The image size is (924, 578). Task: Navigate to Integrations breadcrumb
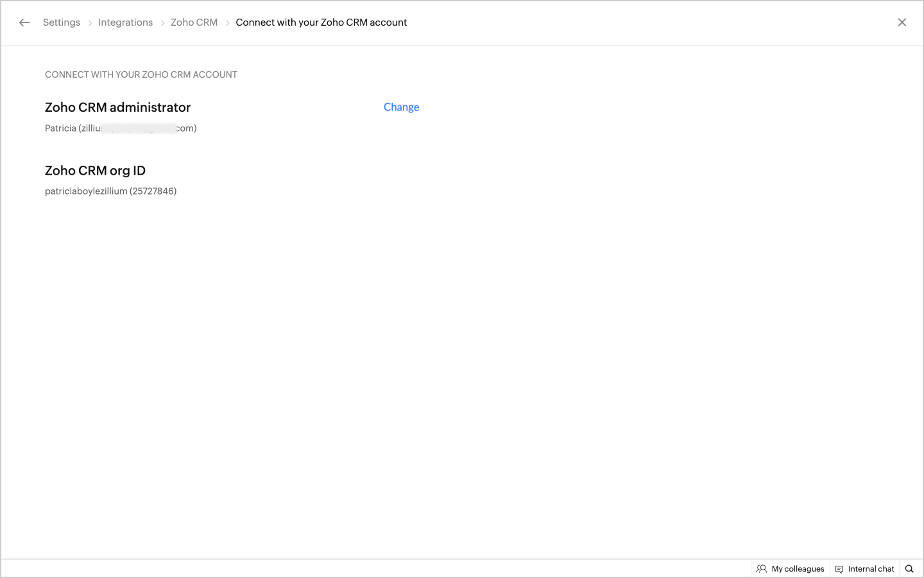125,22
